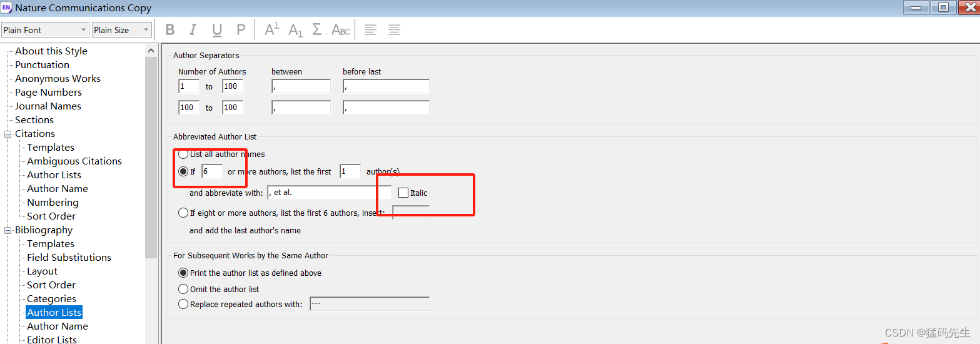The height and width of the screenshot is (344, 980).
Task: Select Author Name under Citations
Action: 58,189
